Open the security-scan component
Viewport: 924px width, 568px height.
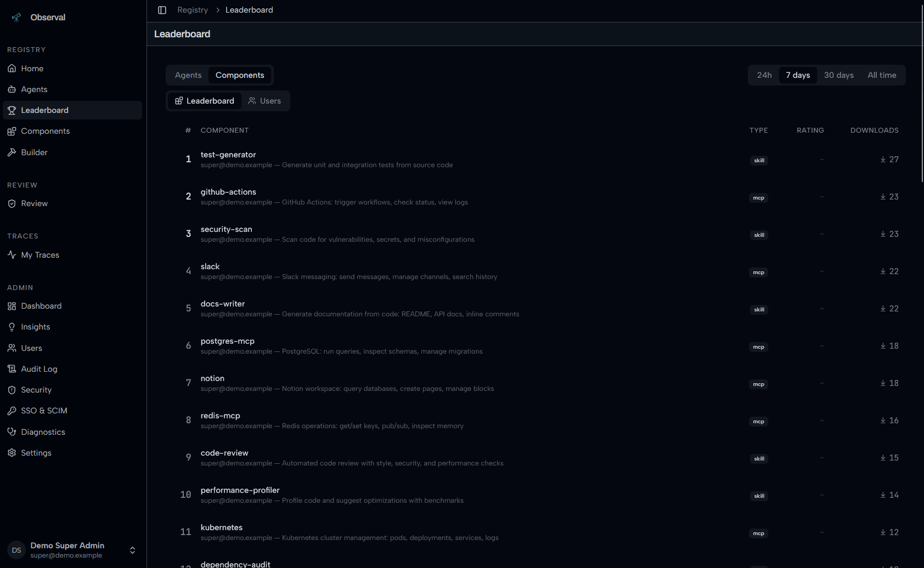[226, 229]
